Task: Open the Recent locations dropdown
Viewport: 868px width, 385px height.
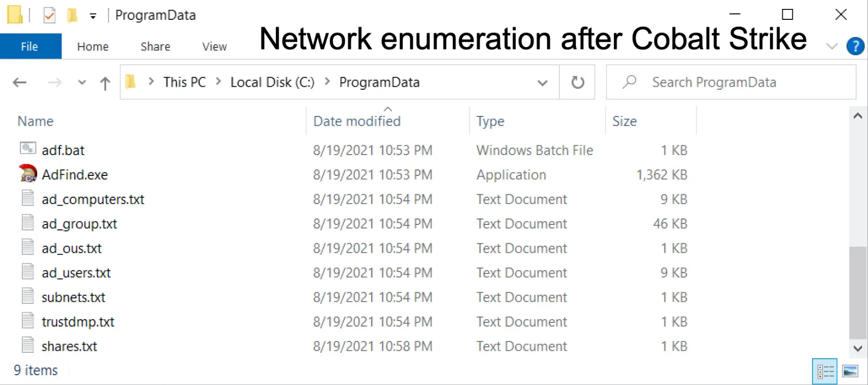Action: (x=82, y=82)
